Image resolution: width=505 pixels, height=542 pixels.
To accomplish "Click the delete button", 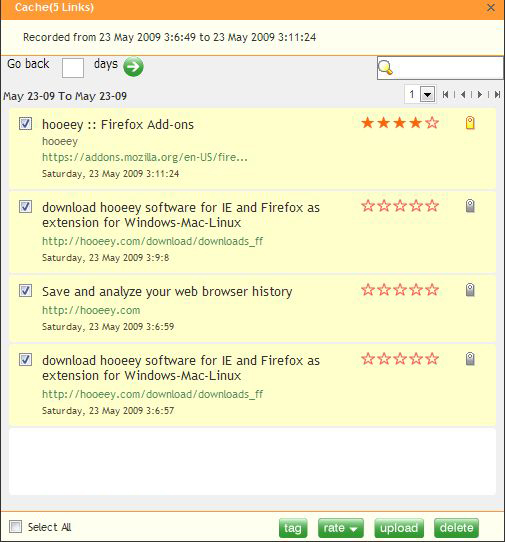I will pyautogui.click(x=456, y=528).
